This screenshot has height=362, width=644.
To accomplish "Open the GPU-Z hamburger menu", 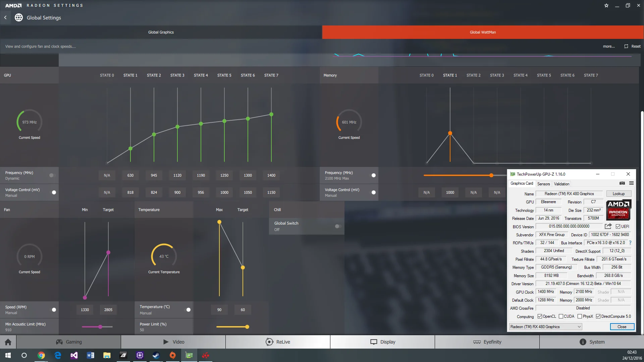I will (x=631, y=183).
